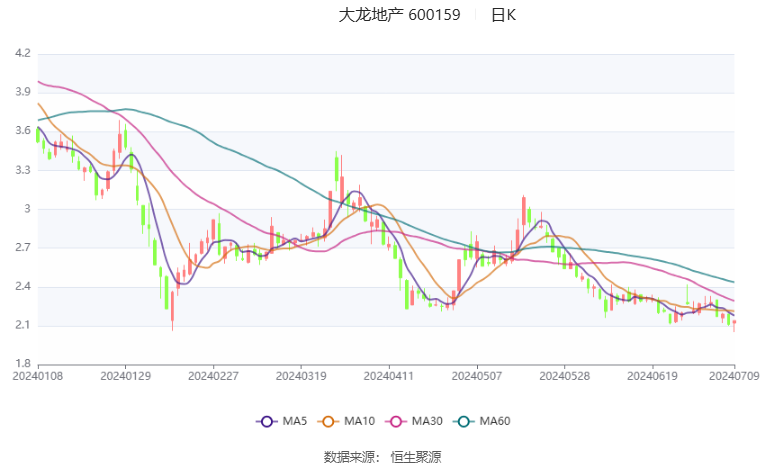
Task: Toggle the MA30 legend series
Action: [414, 421]
